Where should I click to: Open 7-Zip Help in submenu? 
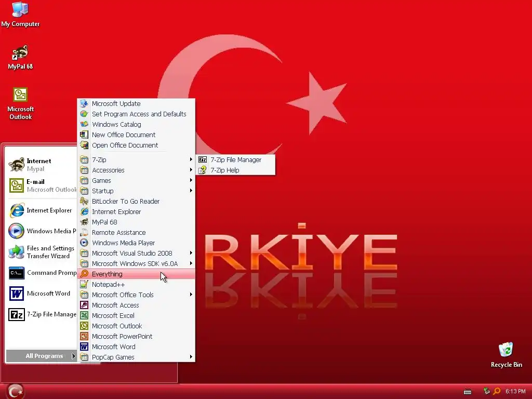236,170
